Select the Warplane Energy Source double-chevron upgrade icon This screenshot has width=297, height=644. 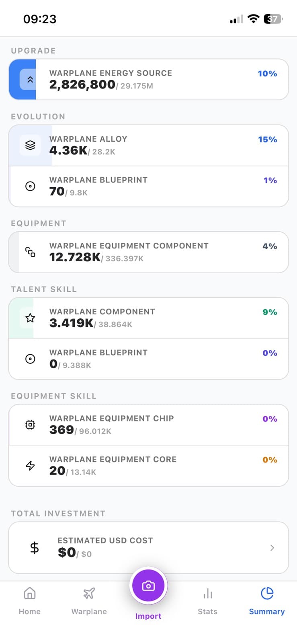click(29, 79)
